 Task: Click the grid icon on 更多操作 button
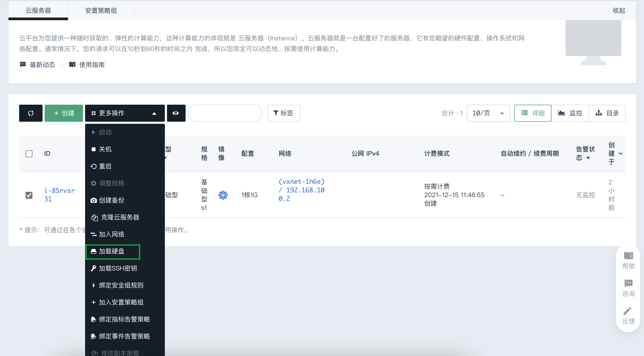point(94,113)
